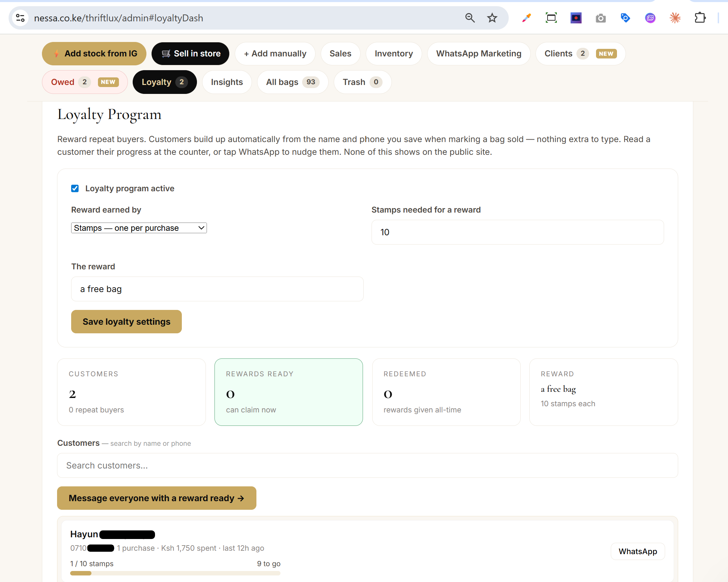Viewport: 728px width, 582px height.
Task: Click the Reward a free bag card
Action: [x=604, y=392]
